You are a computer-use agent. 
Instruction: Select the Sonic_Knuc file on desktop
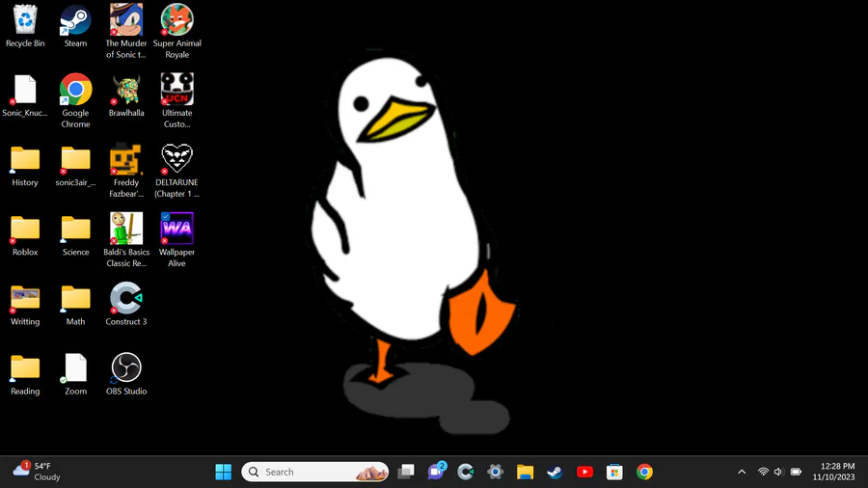[25, 95]
